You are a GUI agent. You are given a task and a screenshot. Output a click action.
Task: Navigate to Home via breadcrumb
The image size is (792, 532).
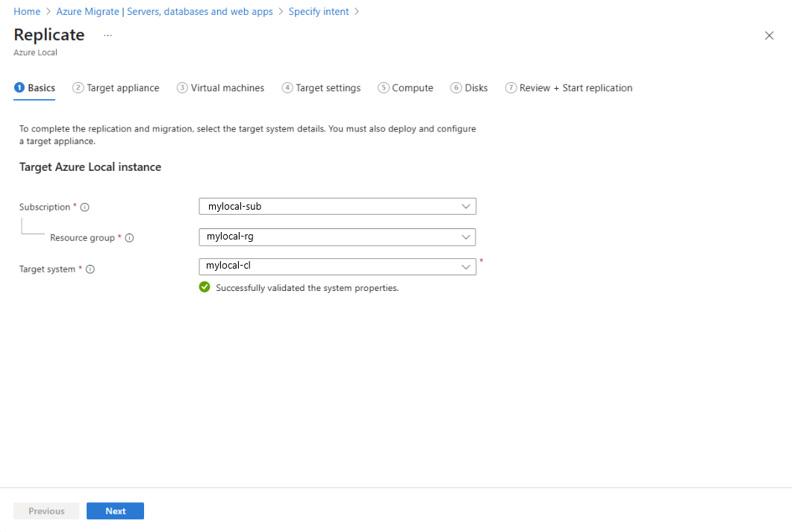point(27,11)
